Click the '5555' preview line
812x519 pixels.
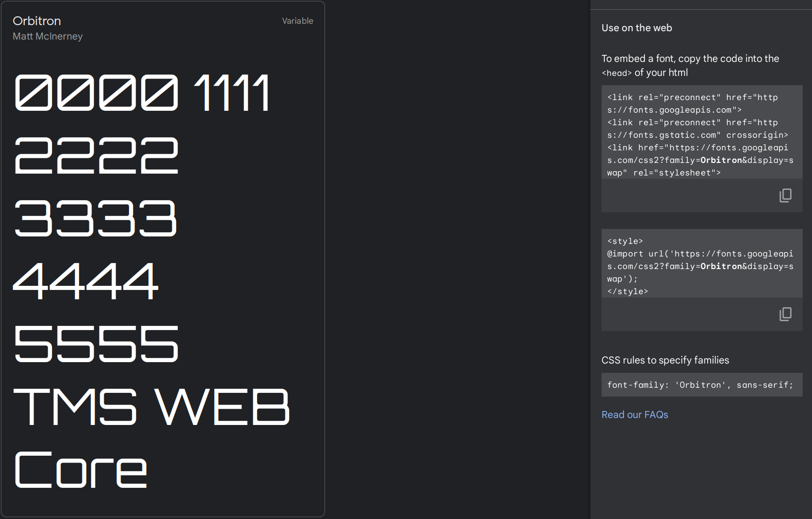coord(96,344)
